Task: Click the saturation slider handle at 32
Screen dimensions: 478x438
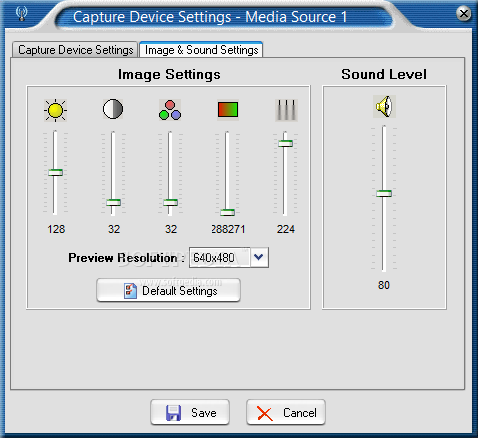Action: point(170,202)
